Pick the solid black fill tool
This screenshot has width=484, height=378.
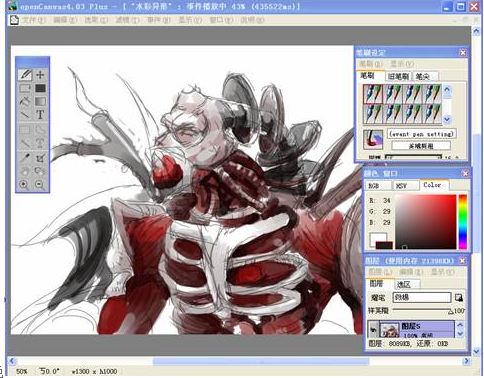(x=40, y=88)
